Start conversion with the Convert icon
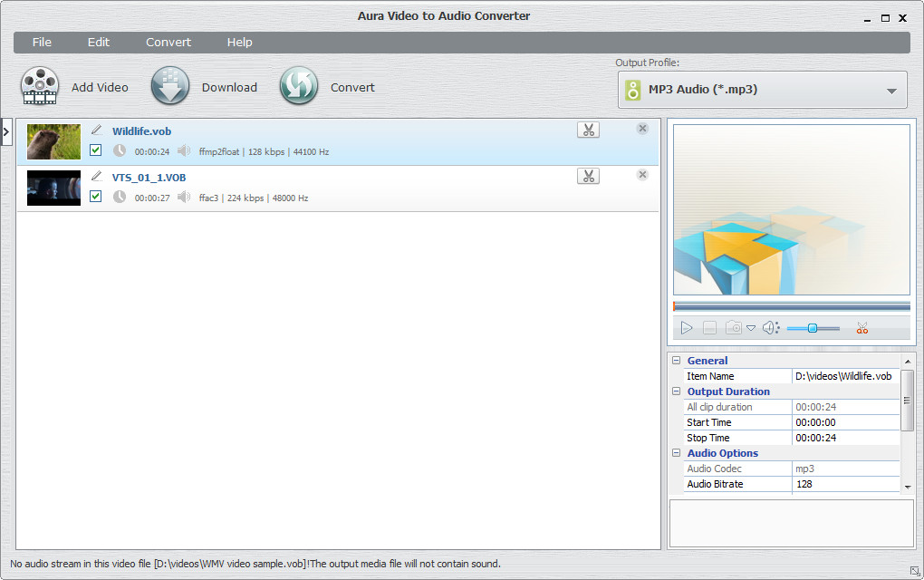This screenshot has height=580, width=924. click(x=299, y=86)
